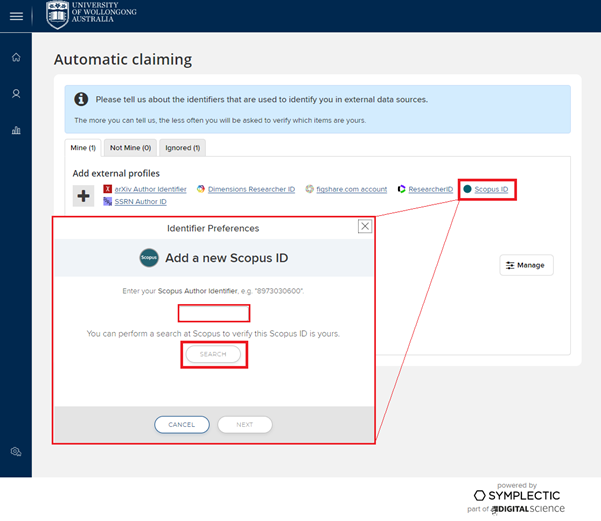Open the SSRN Author ID link

(x=140, y=202)
